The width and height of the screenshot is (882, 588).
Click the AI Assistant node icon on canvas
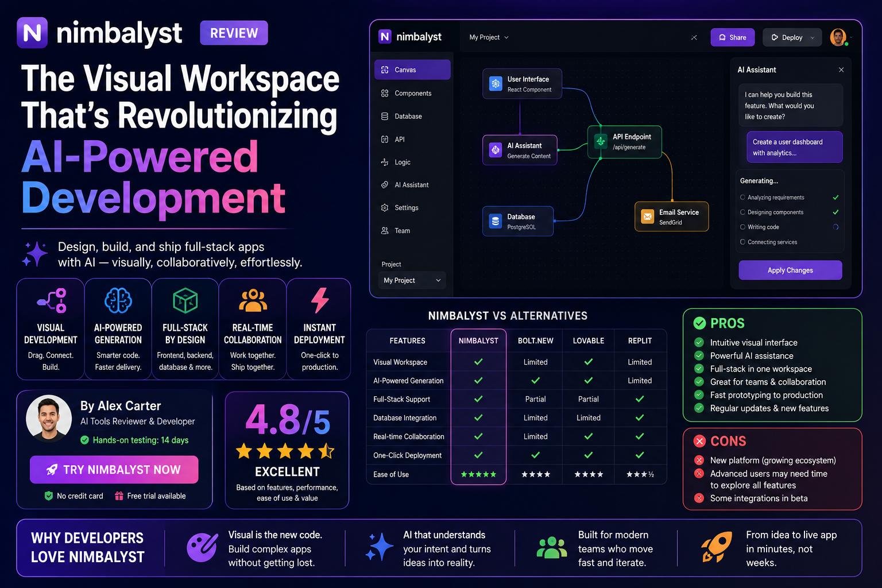(496, 150)
